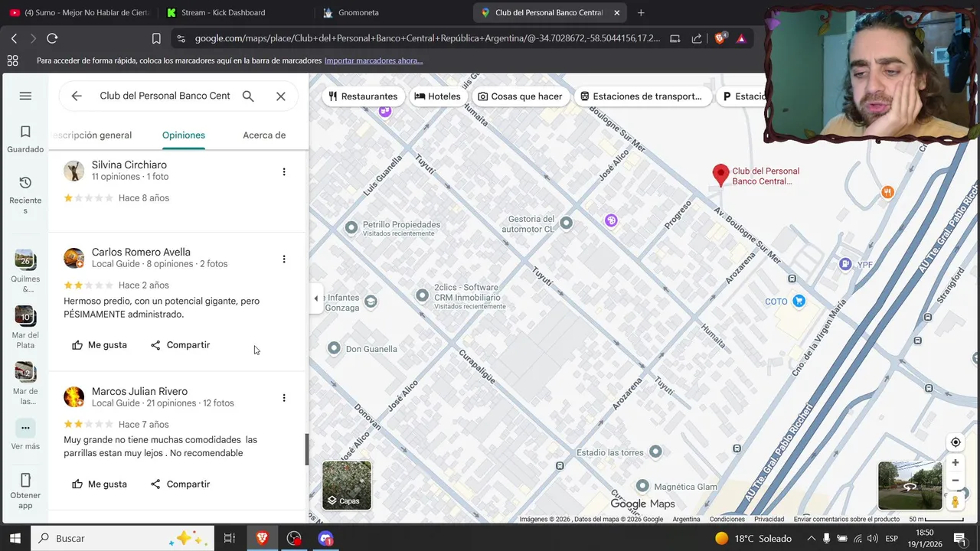Click the Brave Shields lion icon
This screenshot has height=551, width=980.
tap(720, 38)
